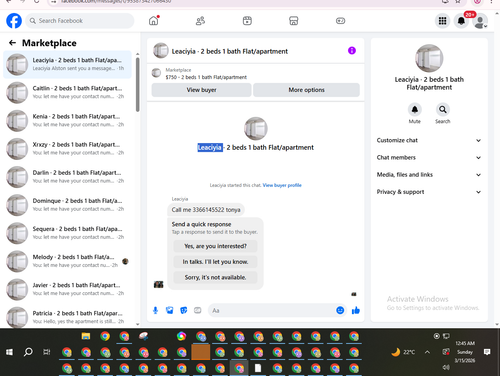Open the Xrxzy conversation
The width and height of the screenshot is (500, 376).
coord(68,149)
